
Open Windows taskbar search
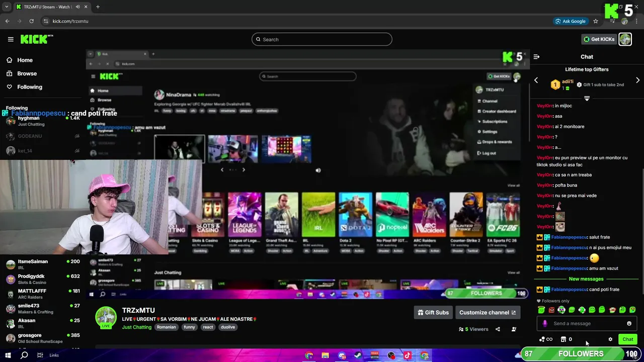pyautogui.click(x=24, y=355)
